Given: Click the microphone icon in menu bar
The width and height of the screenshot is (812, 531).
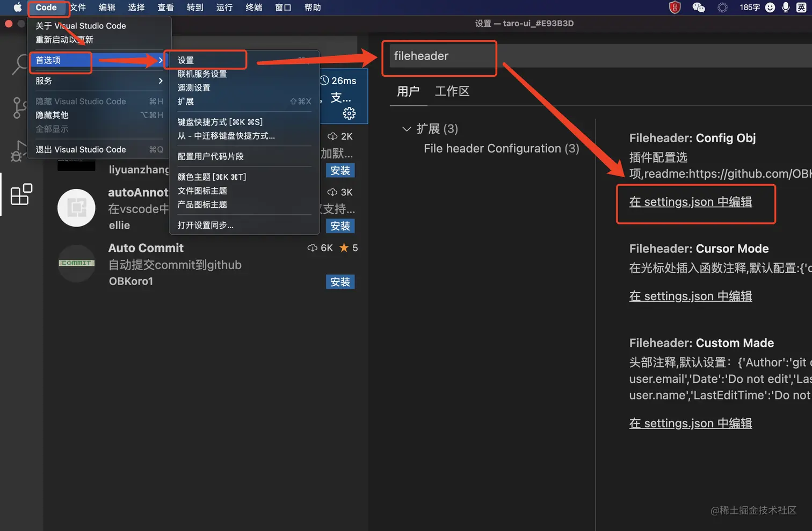Looking at the screenshot, I should (x=786, y=8).
